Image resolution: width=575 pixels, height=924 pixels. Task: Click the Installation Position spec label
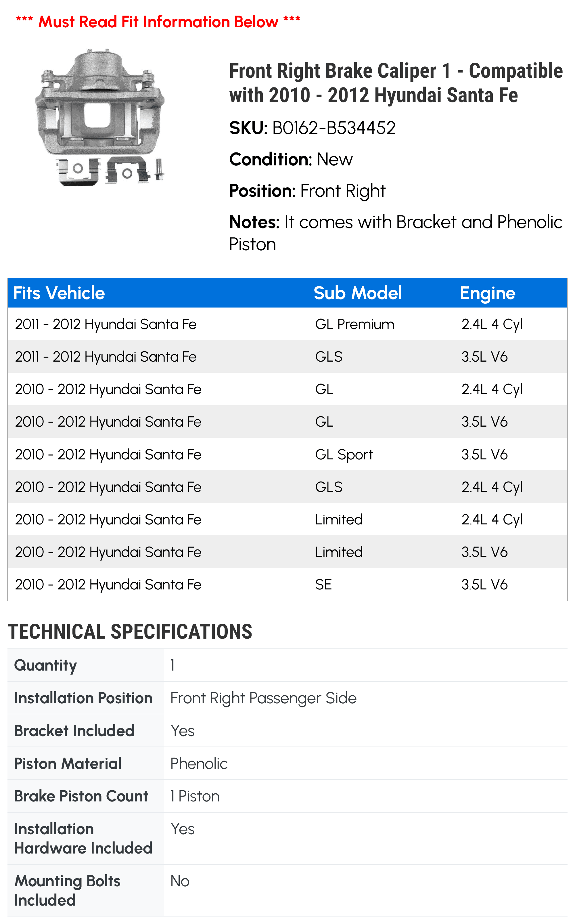coord(83,698)
